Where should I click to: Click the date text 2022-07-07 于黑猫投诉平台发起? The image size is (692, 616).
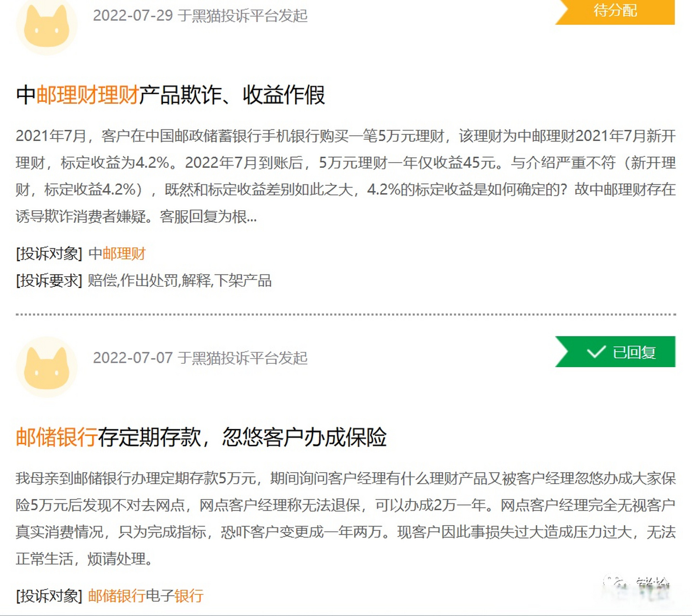point(200,358)
